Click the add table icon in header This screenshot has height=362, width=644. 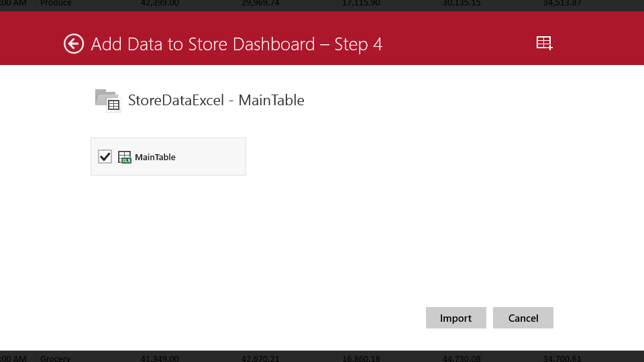[x=544, y=43]
